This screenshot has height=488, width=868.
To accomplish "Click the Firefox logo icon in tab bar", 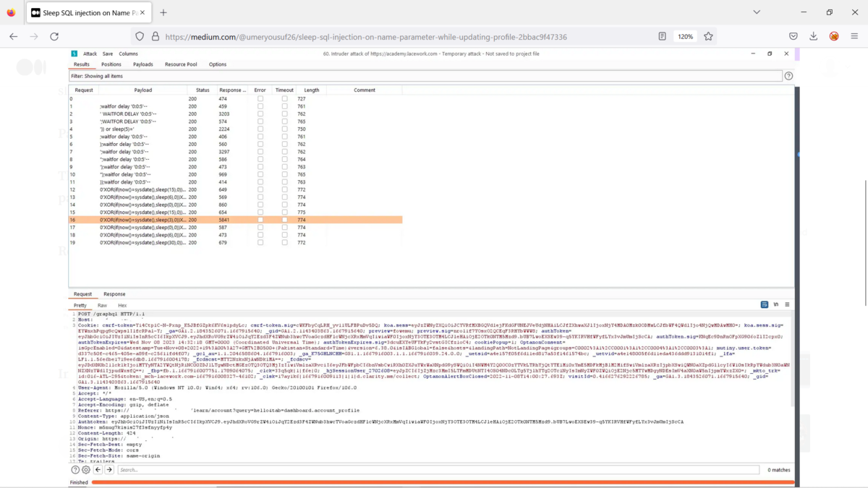I will (x=11, y=12).
